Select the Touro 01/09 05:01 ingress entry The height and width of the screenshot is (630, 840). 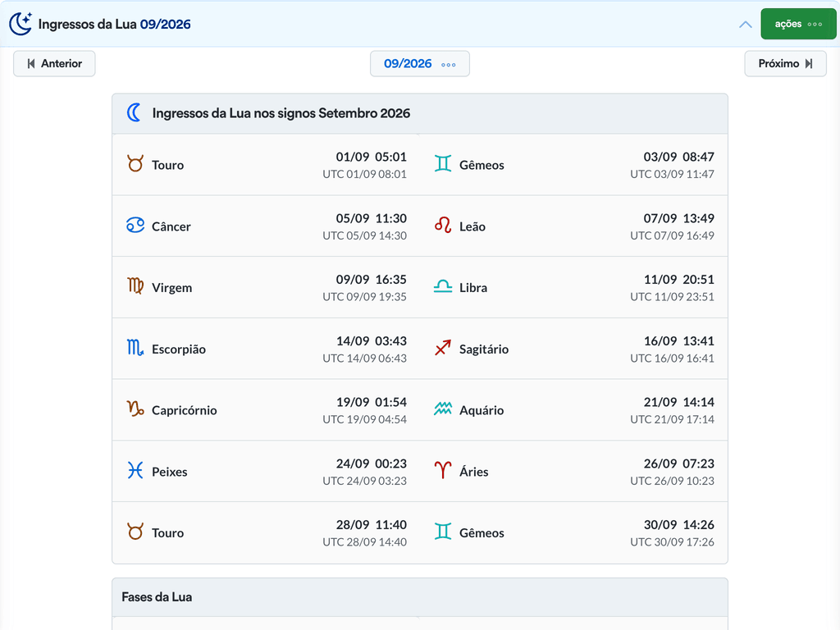(267, 165)
